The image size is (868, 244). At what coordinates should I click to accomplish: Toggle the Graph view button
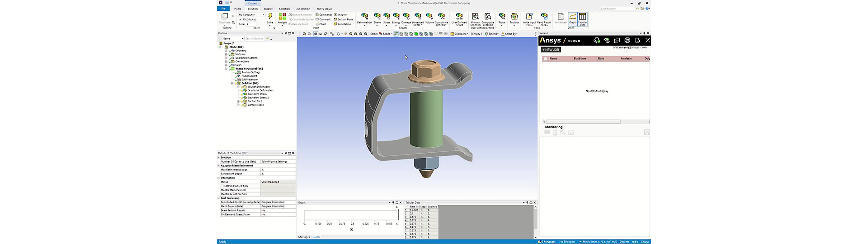(x=573, y=19)
